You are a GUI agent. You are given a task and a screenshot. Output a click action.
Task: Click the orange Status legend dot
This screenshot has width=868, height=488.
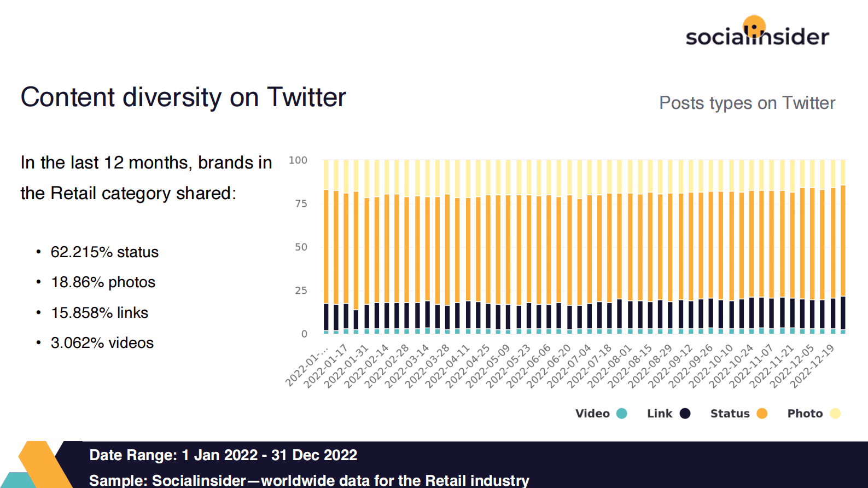(x=762, y=414)
